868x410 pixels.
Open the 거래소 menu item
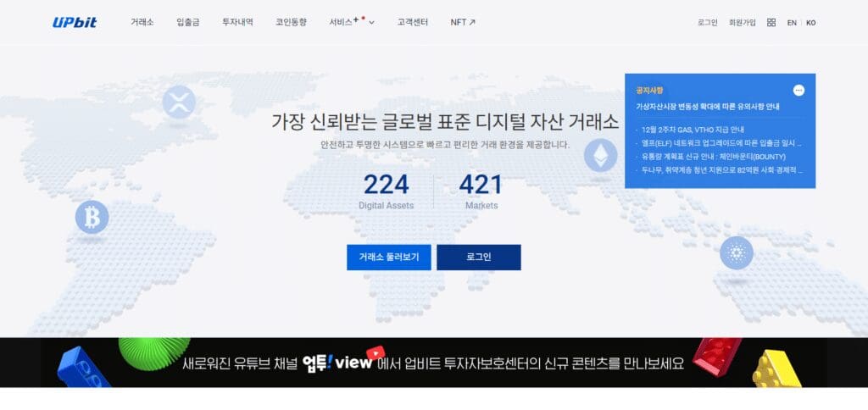pyautogui.click(x=142, y=23)
